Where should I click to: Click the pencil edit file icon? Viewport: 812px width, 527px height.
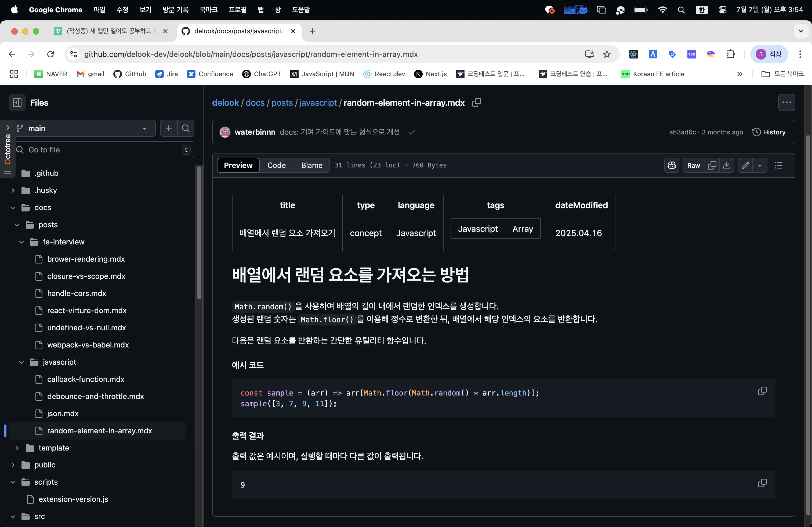[745, 165]
